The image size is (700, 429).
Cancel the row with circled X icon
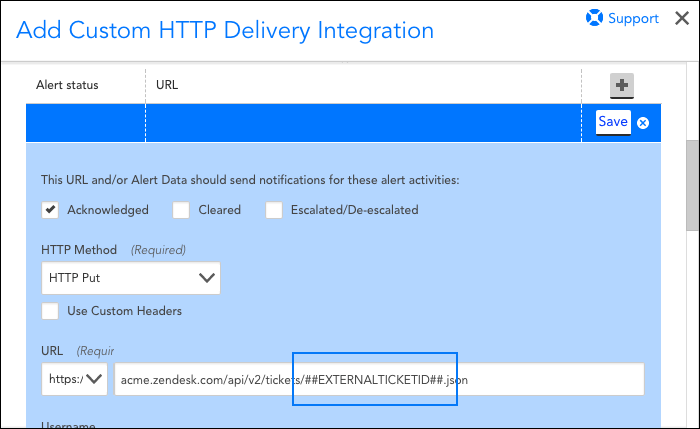pos(643,123)
